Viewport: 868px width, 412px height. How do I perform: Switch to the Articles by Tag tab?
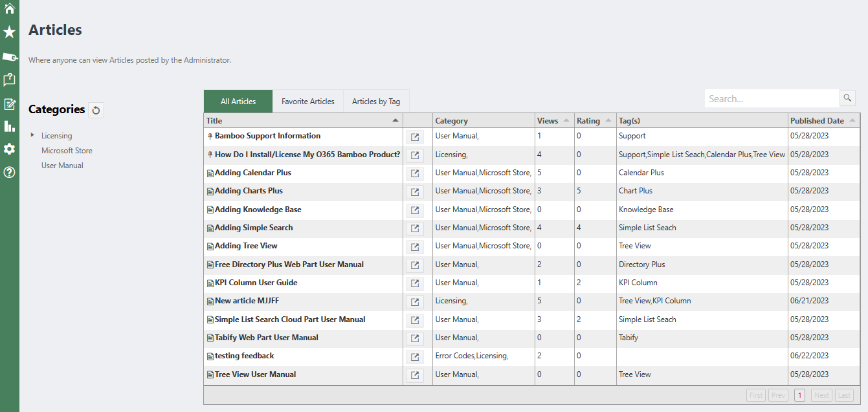pos(375,102)
